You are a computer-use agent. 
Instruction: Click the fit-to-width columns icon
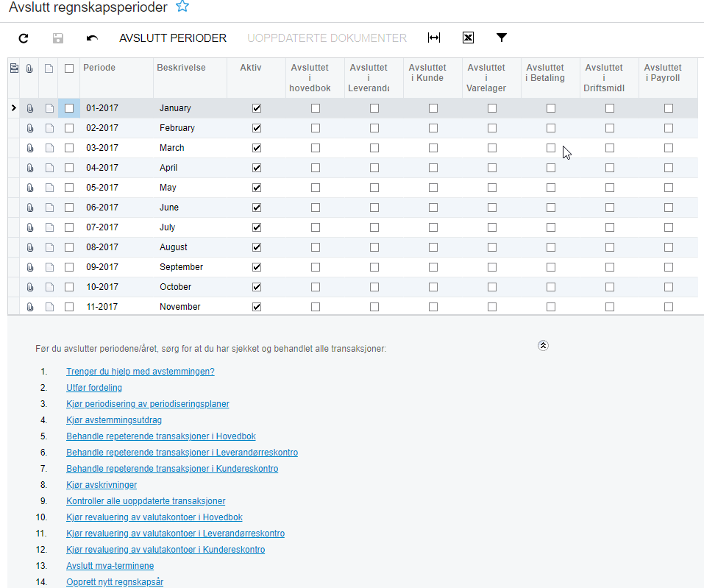[434, 38]
